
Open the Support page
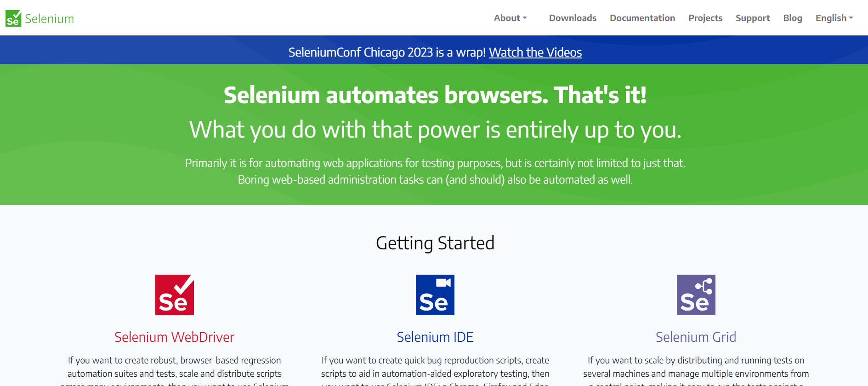click(753, 18)
